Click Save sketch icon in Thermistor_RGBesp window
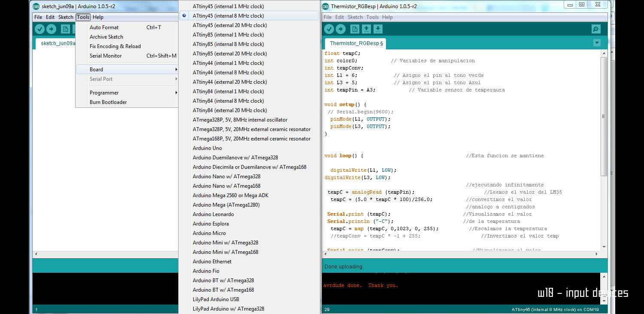 point(378,29)
